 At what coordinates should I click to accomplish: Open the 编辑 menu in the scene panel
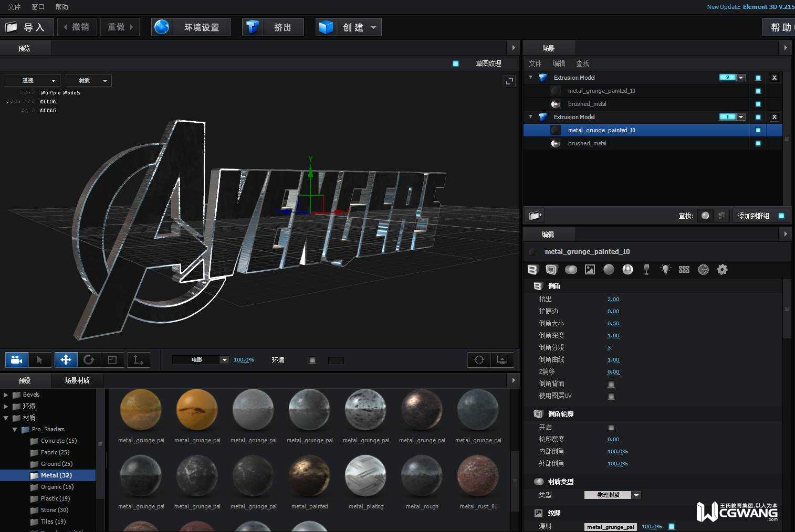(x=559, y=63)
